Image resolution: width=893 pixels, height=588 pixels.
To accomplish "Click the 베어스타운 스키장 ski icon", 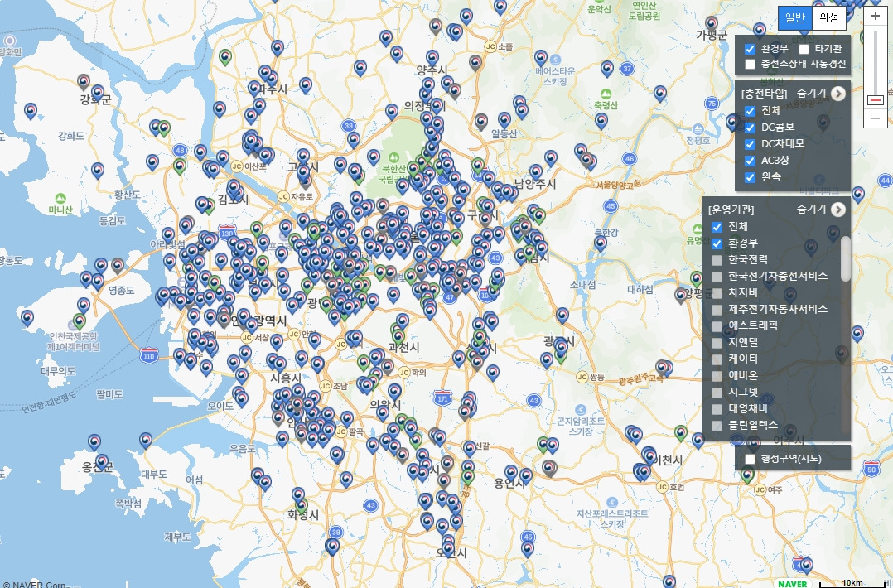I will coord(556,60).
